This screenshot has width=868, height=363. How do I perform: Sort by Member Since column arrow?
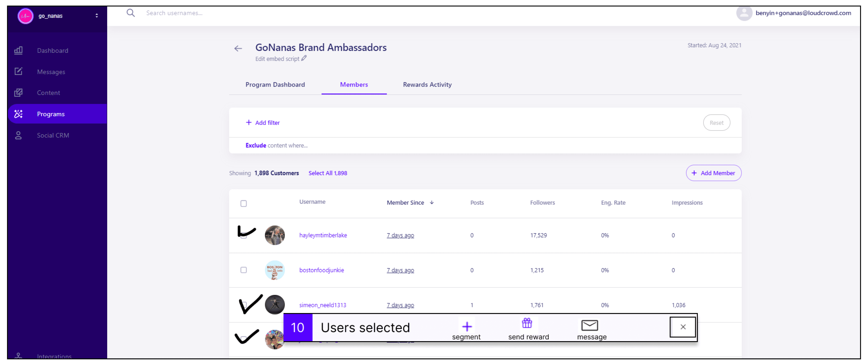[432, 202]
